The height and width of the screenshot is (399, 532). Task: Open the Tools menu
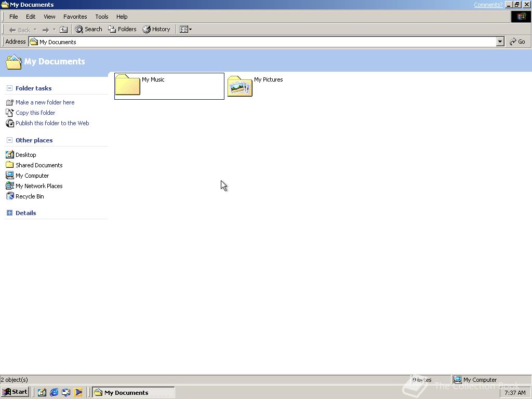pyautogui.click(x=101, y=17)
